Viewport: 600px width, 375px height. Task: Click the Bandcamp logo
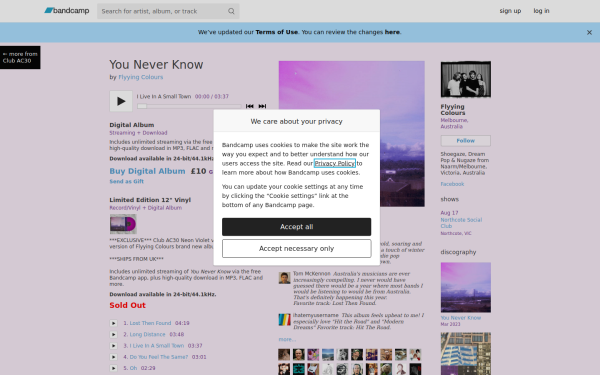67,11
